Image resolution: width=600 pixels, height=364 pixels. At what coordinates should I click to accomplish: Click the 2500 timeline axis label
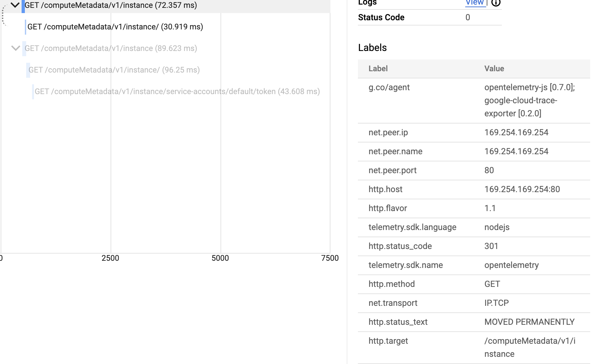tap(110, 258)
